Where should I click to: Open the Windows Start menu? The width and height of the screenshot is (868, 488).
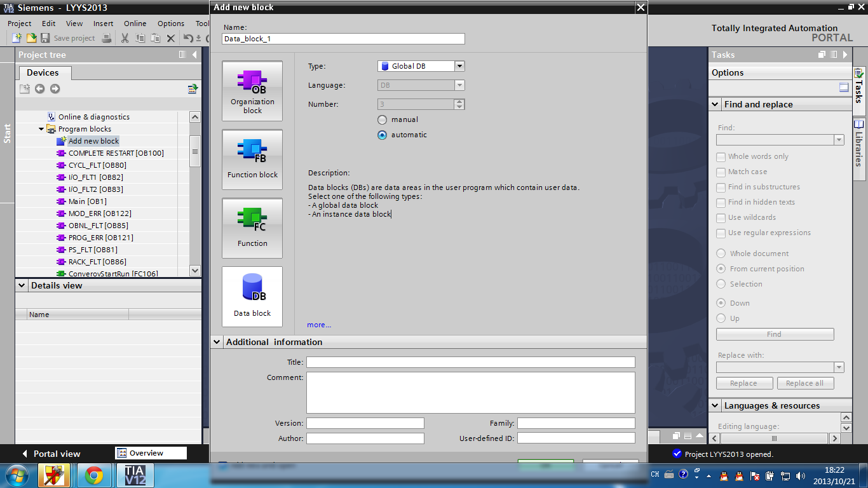tap(16, 475)
